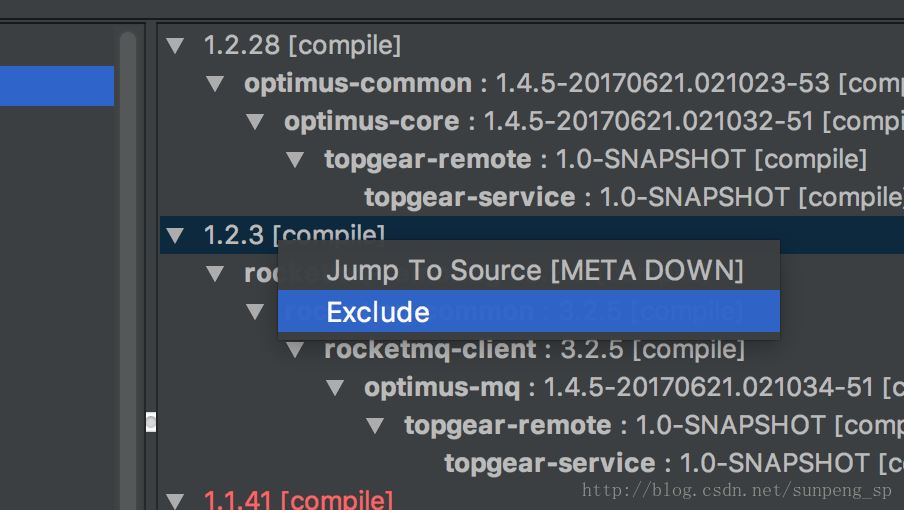This screenshot has height=510, width=904.
Task: Select optimus-core 1.4.5 dependency entry
Action: [x=372, y=121]
